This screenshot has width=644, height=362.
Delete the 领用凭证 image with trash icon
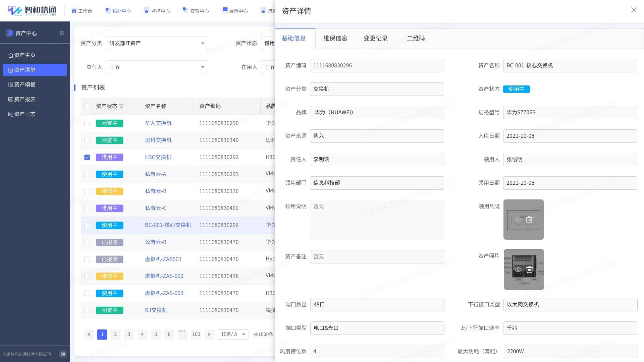529,220
